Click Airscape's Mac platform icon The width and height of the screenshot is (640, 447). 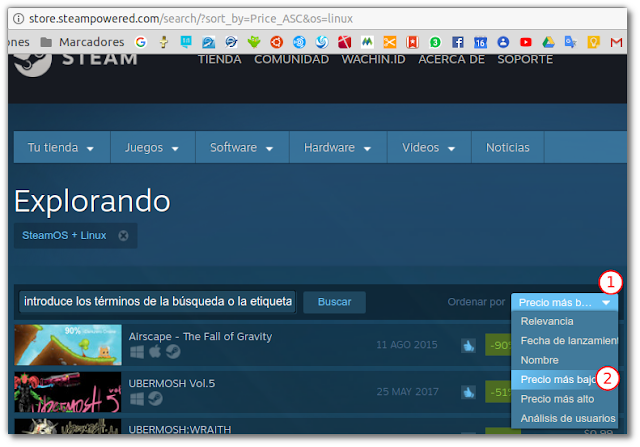point(155,351)
